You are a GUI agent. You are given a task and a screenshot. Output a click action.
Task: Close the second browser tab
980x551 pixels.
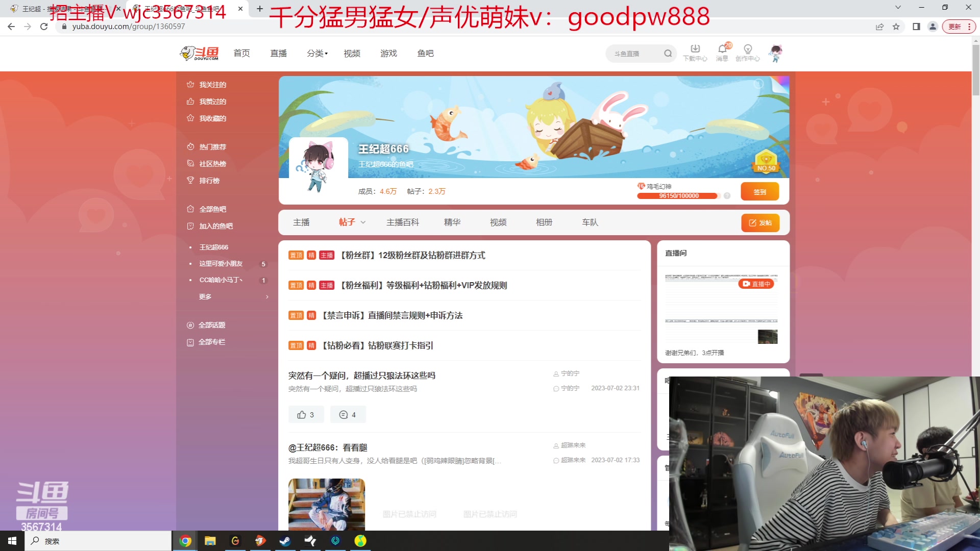point(240,9)
